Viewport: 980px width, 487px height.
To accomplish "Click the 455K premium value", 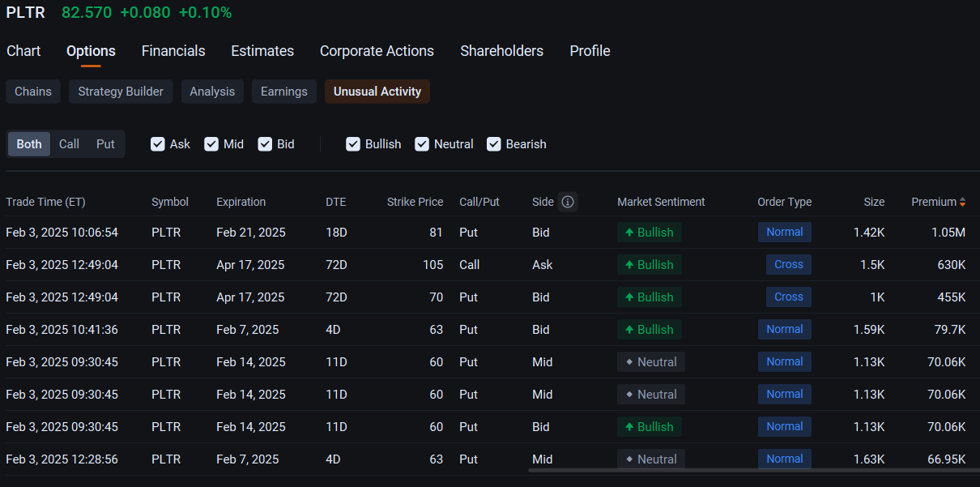I will point(952,297).
